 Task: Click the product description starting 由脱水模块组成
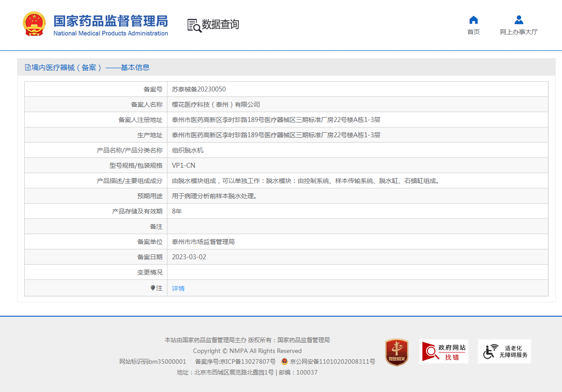pyautogui.click(x=306, y=181)
